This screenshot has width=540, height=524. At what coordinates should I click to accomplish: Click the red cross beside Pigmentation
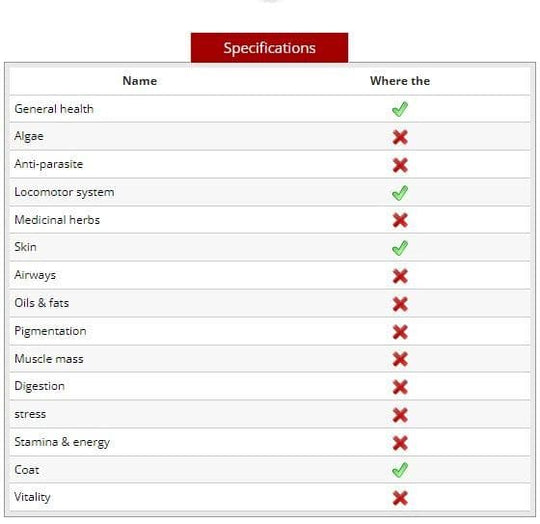tap(400, 332)
